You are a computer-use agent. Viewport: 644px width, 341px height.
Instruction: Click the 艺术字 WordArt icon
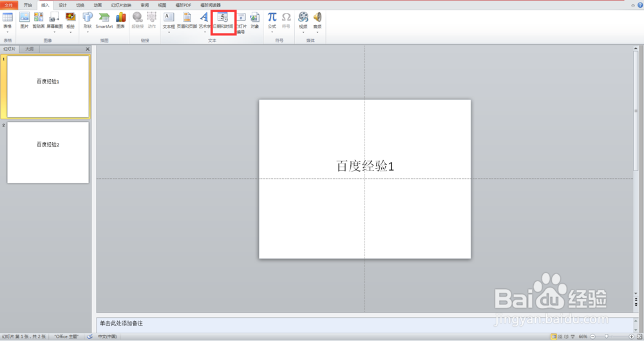(204, 17)
